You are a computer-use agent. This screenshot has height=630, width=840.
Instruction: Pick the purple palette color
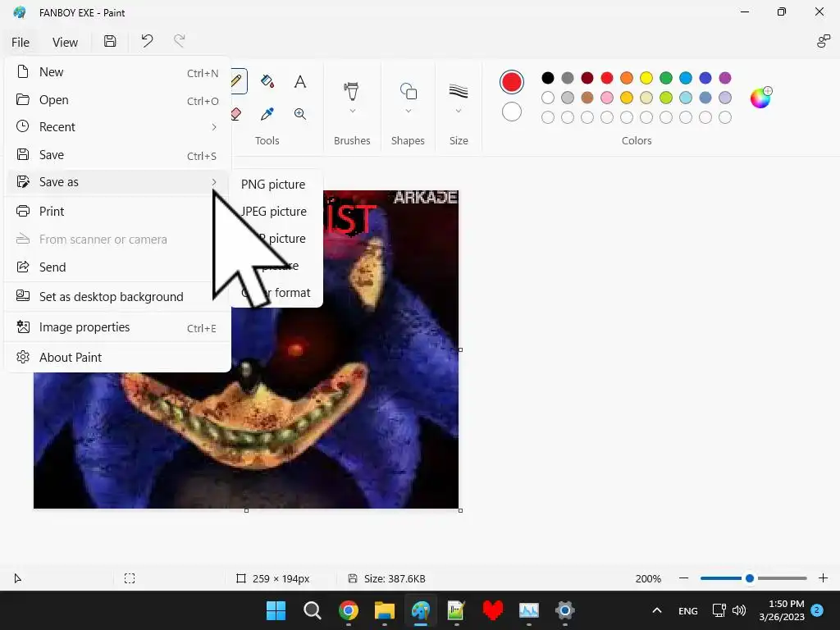click(x=725, y=78)
